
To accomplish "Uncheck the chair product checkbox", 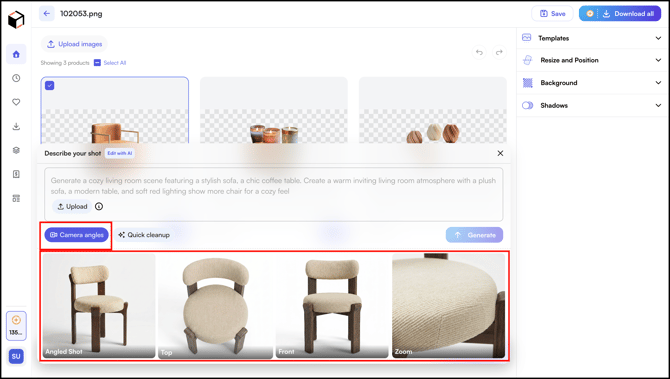I will pos(50,85).
